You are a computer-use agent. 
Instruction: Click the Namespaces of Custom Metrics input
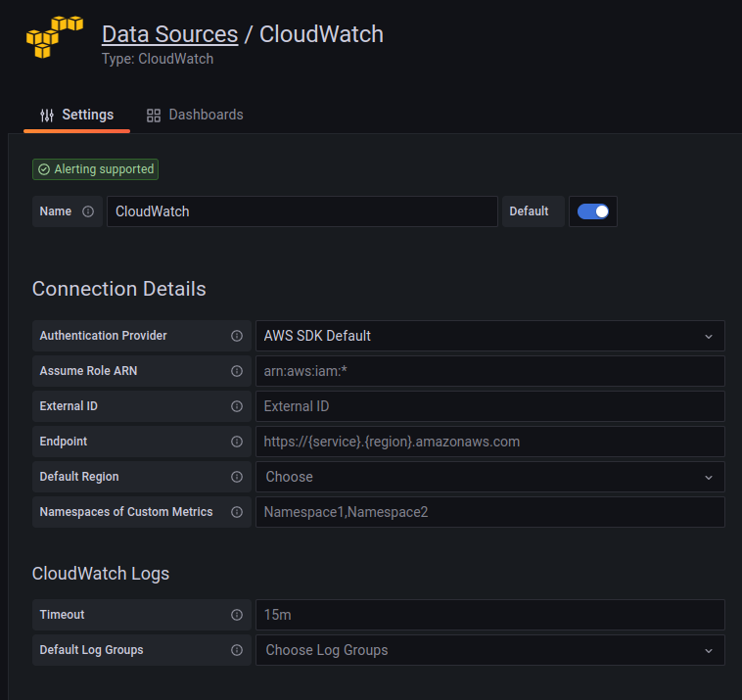click(490, 512)
